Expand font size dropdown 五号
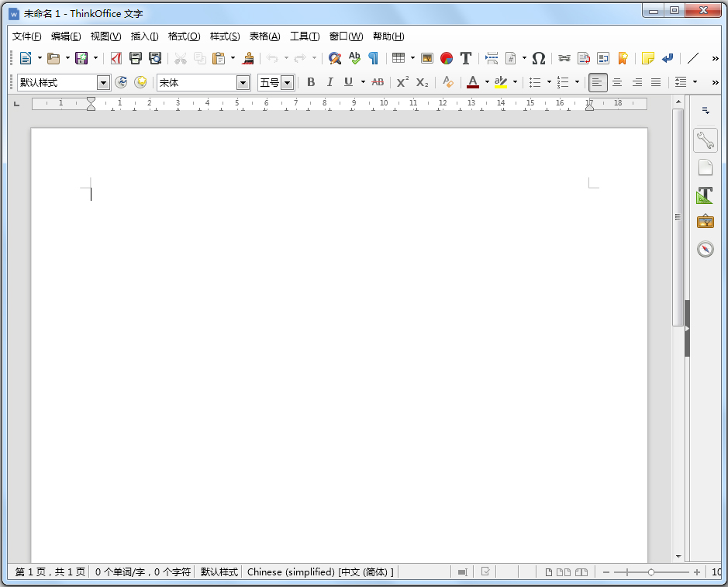This screenshot has width=728, height=587. pos(288,83)
